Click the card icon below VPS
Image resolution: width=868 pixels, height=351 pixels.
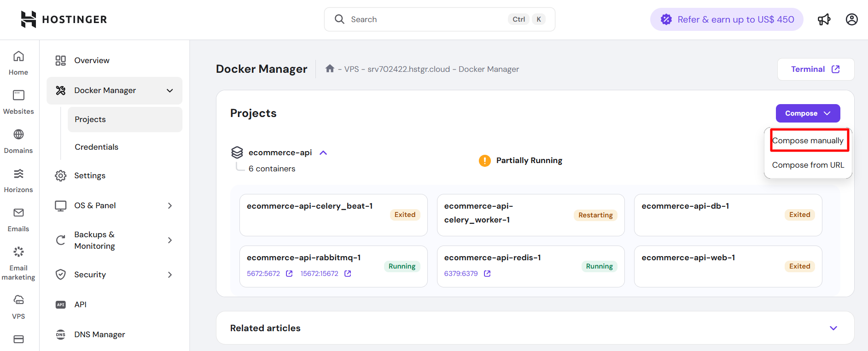[x=18, y=339]
